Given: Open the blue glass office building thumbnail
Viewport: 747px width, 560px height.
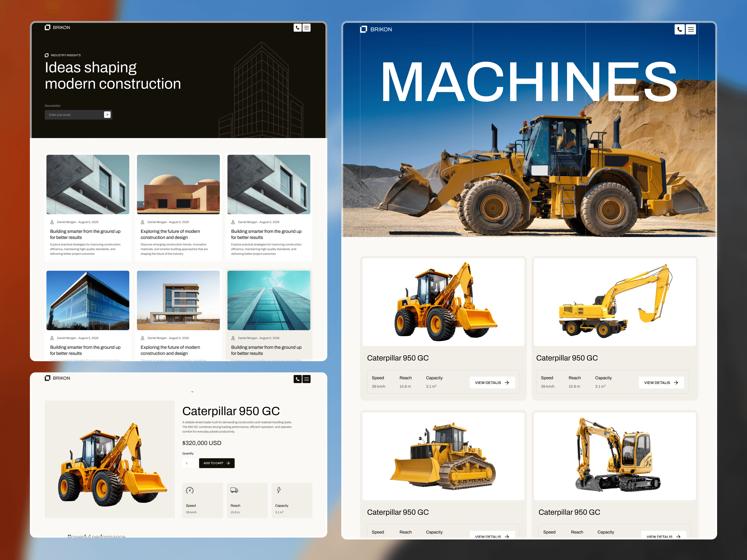Looking at the screenshot, I should [x=88, y=300].
